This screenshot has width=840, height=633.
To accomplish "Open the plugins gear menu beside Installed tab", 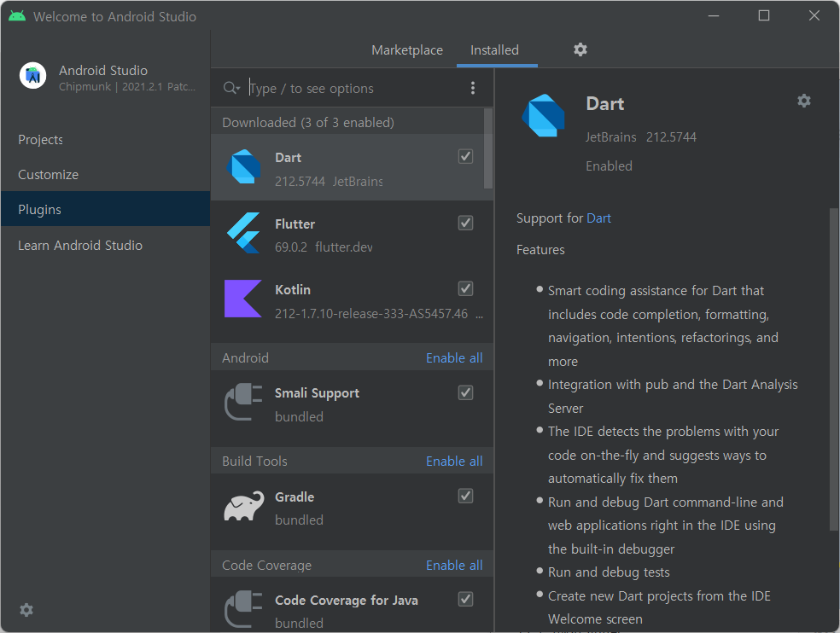I will 580,49.
